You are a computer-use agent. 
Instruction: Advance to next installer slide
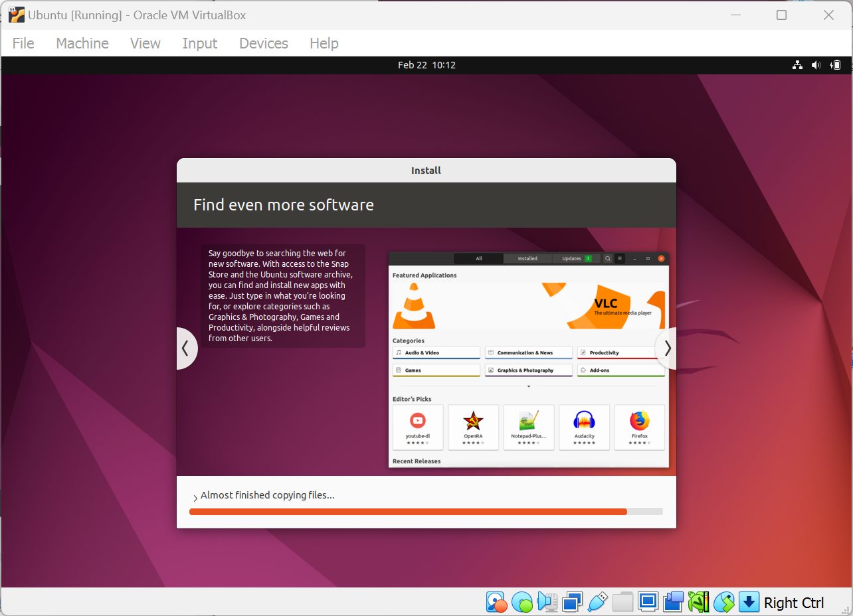coord(666,348)
